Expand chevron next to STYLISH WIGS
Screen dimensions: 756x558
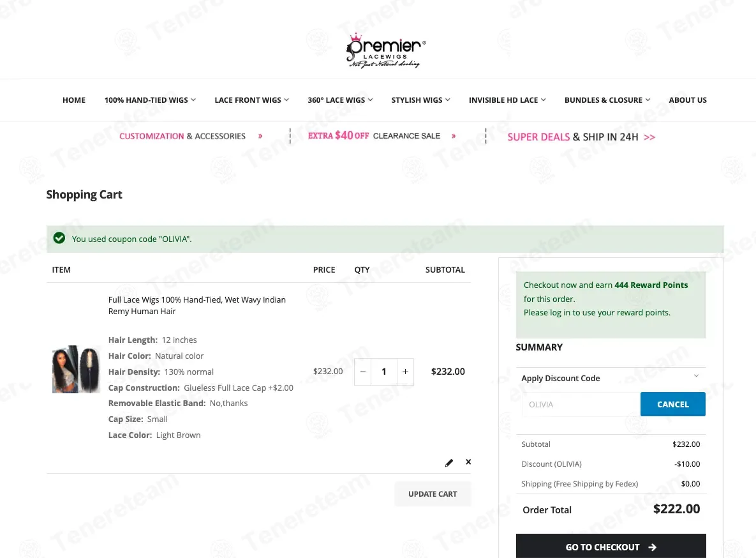(x=447, y=100)
